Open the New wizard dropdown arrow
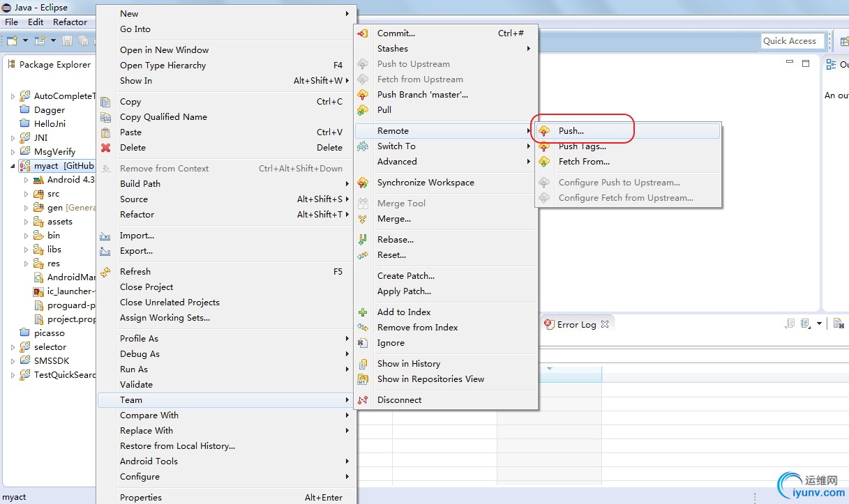The height and width of the screenshot is (504, 849). click(26, 40)
